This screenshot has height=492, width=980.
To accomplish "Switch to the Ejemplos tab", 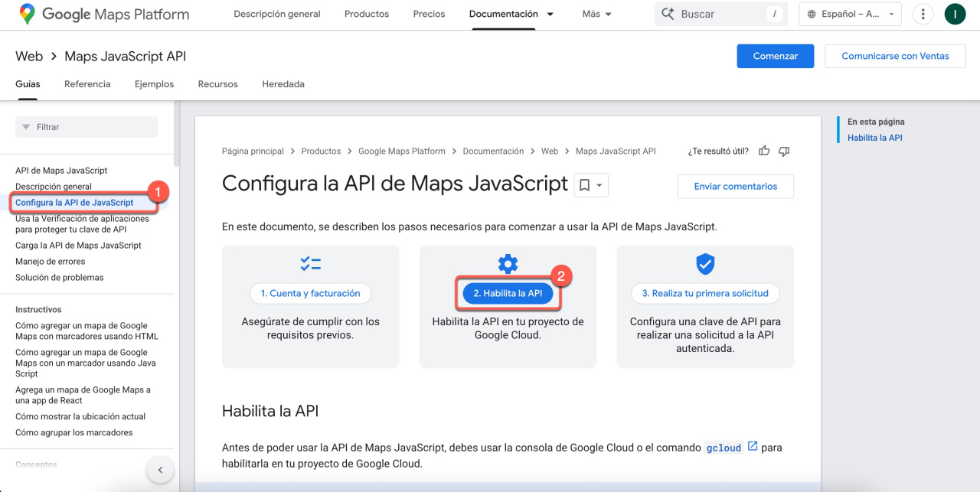I will pos(154,84).
